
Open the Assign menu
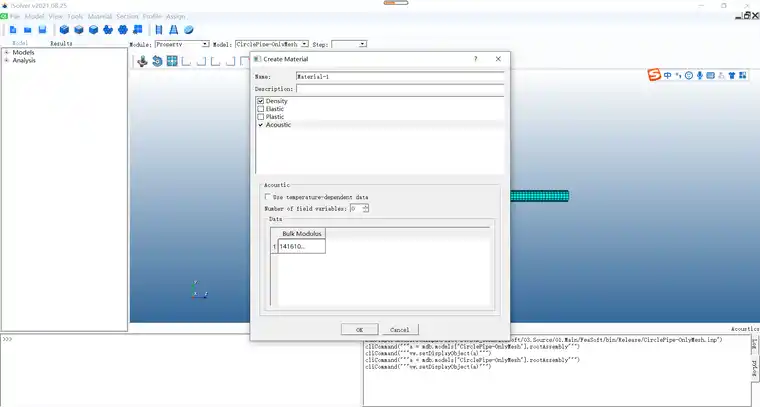coord(175,16)
